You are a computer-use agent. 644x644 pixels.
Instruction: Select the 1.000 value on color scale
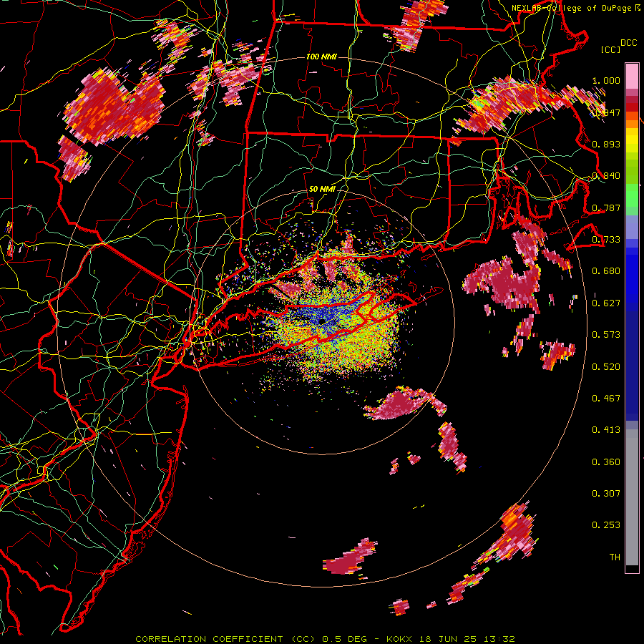[x=606, y=80]
